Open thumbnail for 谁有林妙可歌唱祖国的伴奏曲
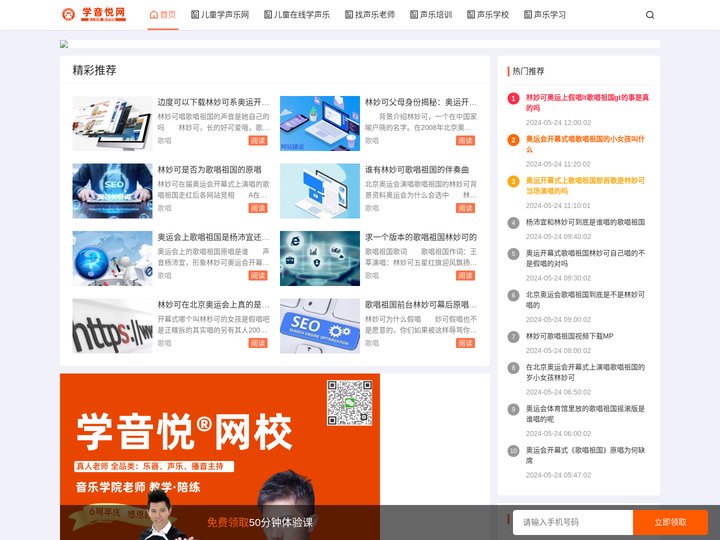720x540 pixels. coord(320,191)
